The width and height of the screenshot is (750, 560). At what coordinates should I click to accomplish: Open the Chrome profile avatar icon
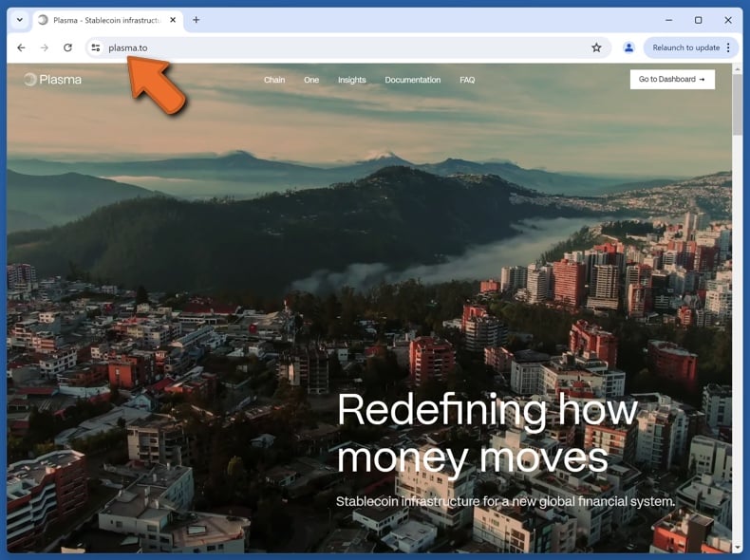(628, 47)
